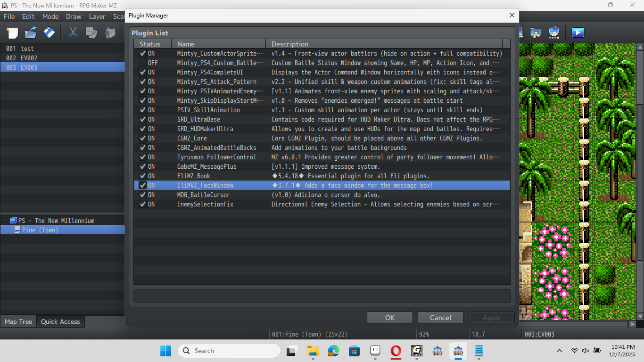Image resolution: width=644 pixels, height=362 pixels.
Task: Click the New Project toolbar icon
Action: (12, 33)
